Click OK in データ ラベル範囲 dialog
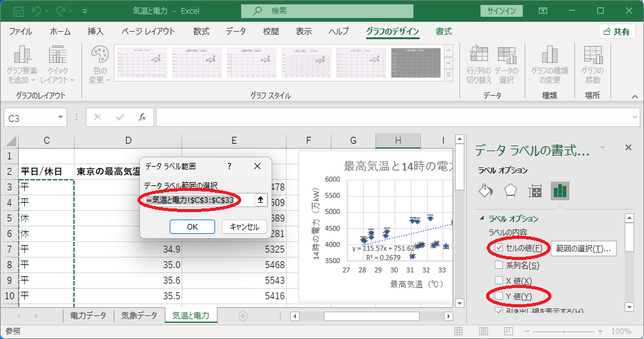The height and width of the screenshot is (339, 644). [192, 227]
